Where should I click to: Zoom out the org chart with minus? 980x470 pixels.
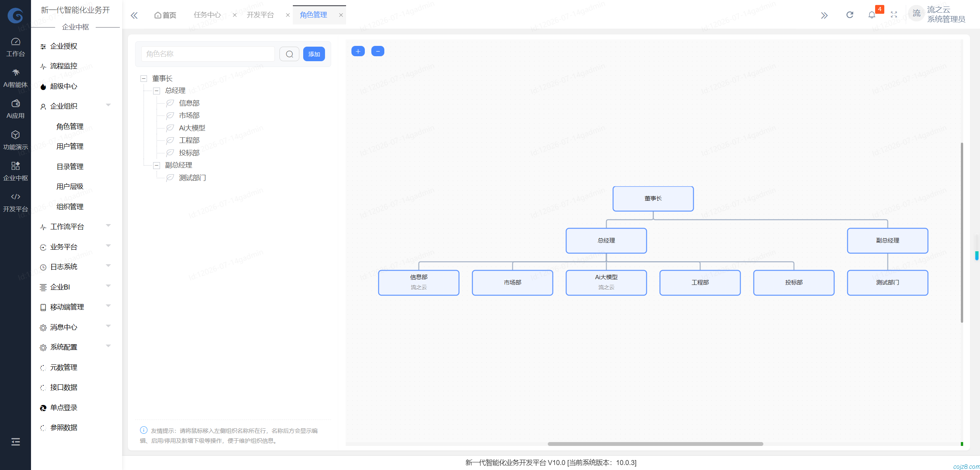click(x=378, y=51)
